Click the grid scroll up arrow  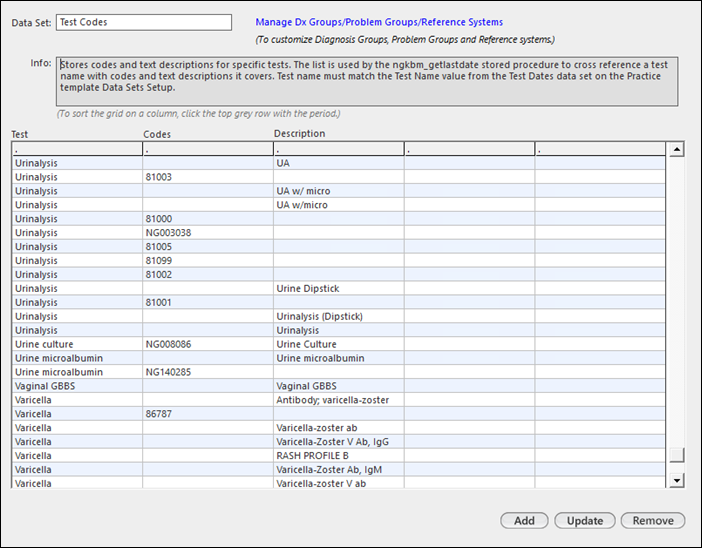tap(676, 149)
